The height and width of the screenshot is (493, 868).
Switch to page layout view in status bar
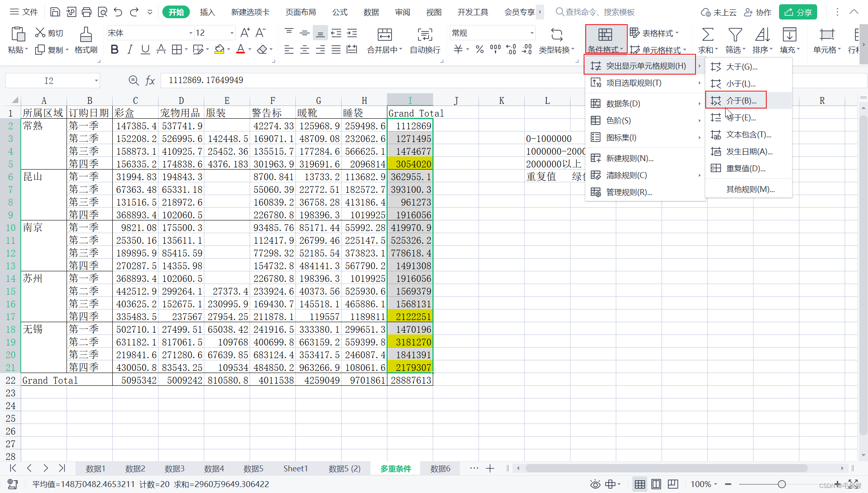pos(656,484)
